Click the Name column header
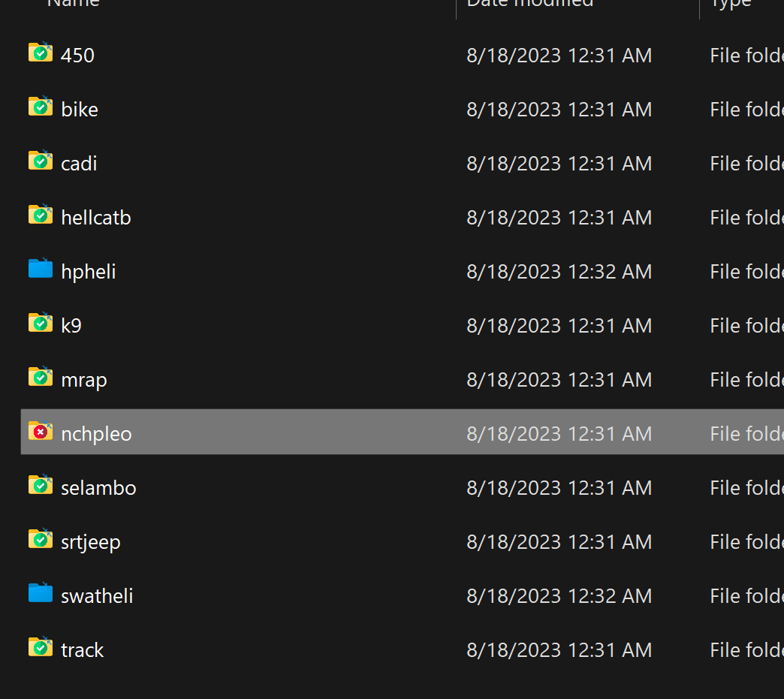The width and height of the screenshot is (784, 699). [74, 3]
